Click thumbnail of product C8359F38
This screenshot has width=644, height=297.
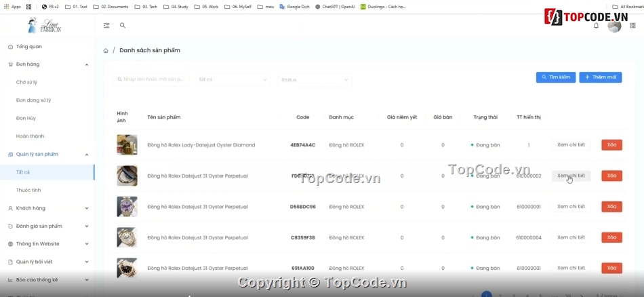(x=127, y=237)
